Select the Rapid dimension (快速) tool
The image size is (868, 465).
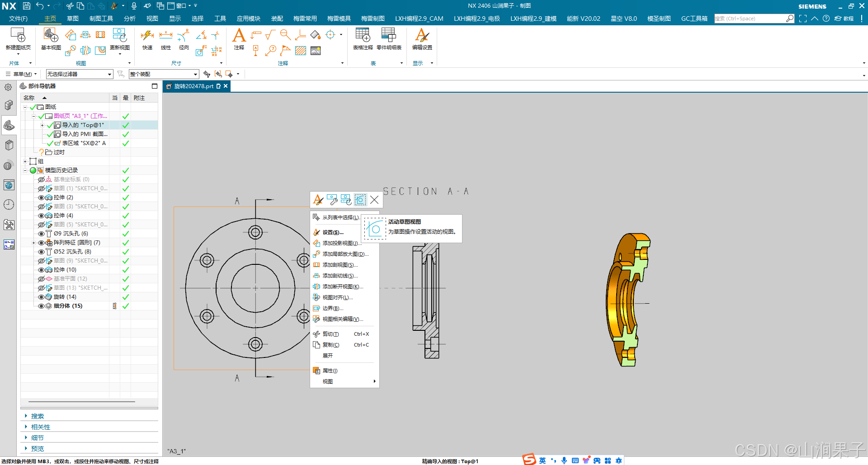pos(147,35)
